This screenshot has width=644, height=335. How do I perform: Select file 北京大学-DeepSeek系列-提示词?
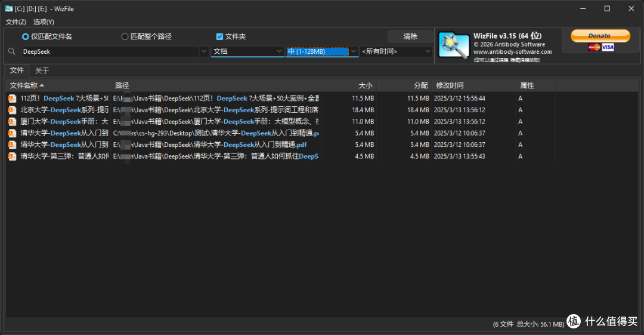[x=64, y=110]
